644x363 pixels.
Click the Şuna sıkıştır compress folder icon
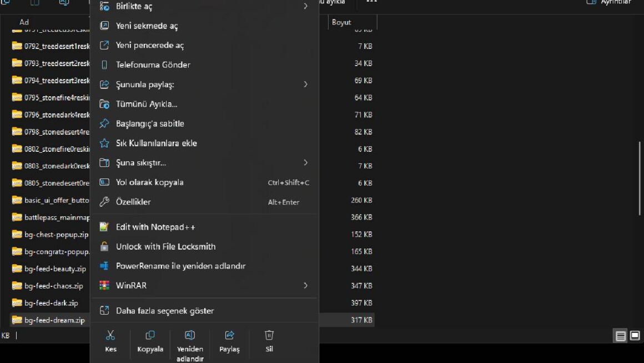click(x=104, y=163)
